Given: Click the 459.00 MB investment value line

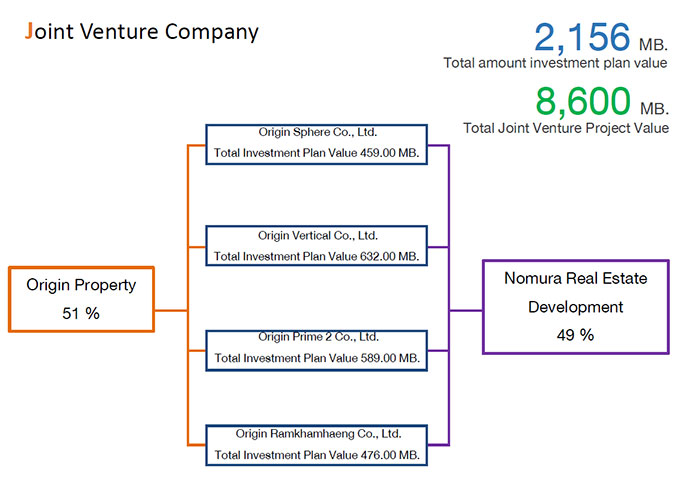Looking at the screenshot, I should coord(317,154).
